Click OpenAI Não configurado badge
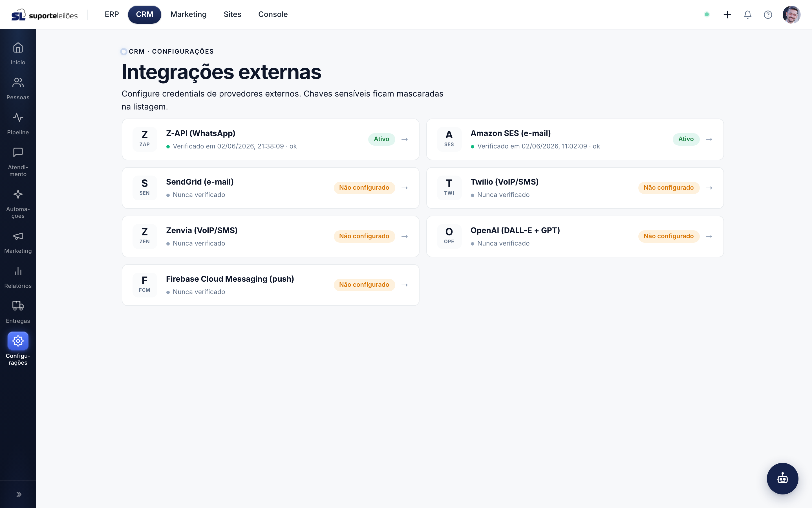812x508 pixels. tap(668, 236)
